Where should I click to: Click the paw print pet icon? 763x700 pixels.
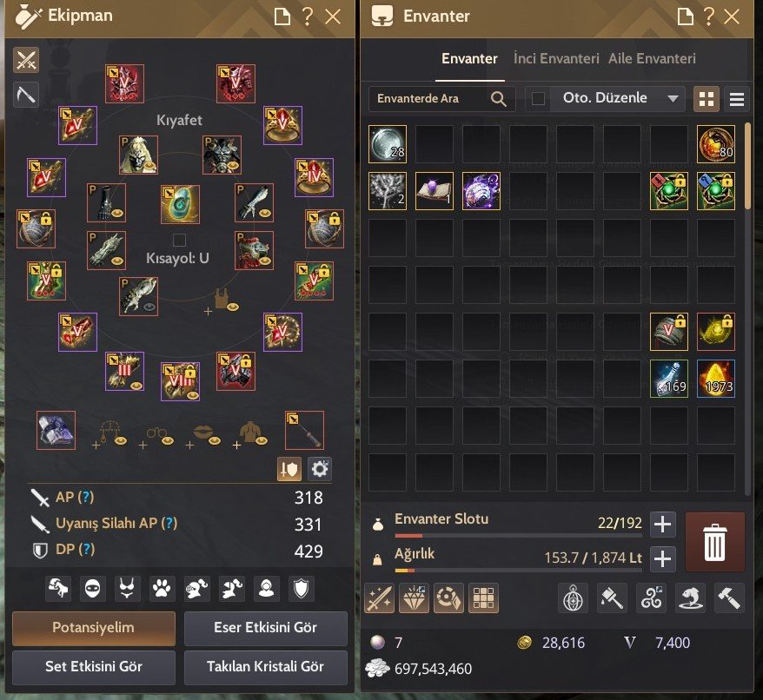coord(162,589)
